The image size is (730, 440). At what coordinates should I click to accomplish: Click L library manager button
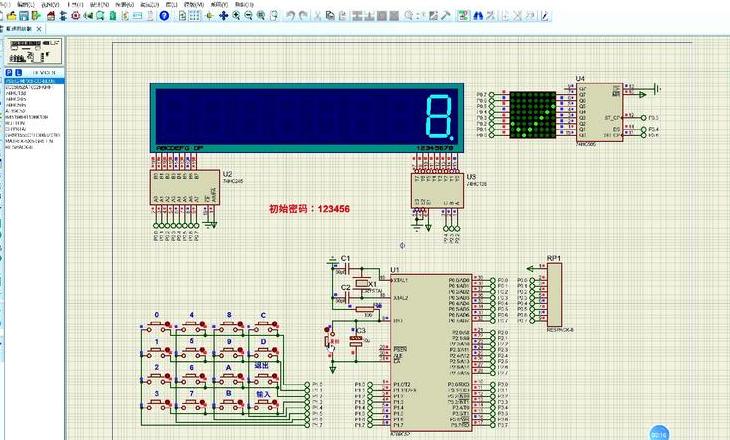coord(18,73)
